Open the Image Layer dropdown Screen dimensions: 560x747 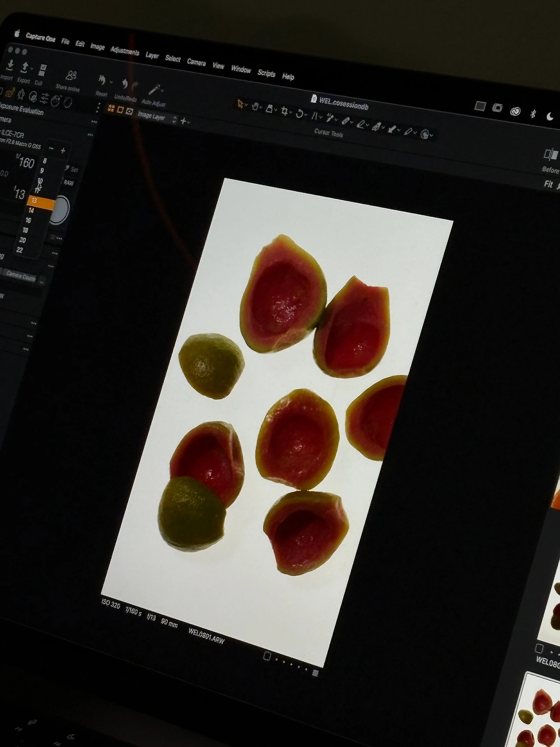coord(156,116)
